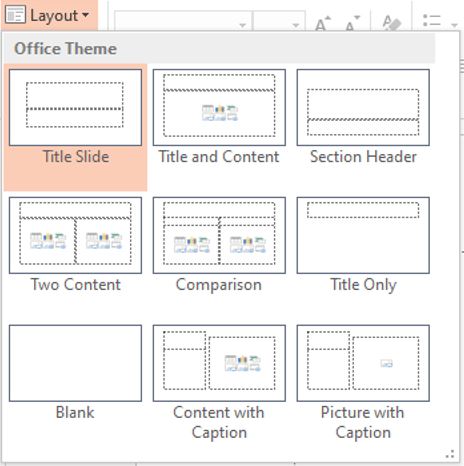
Task: Open the font size combo box
Action: (x=279, y=21)
